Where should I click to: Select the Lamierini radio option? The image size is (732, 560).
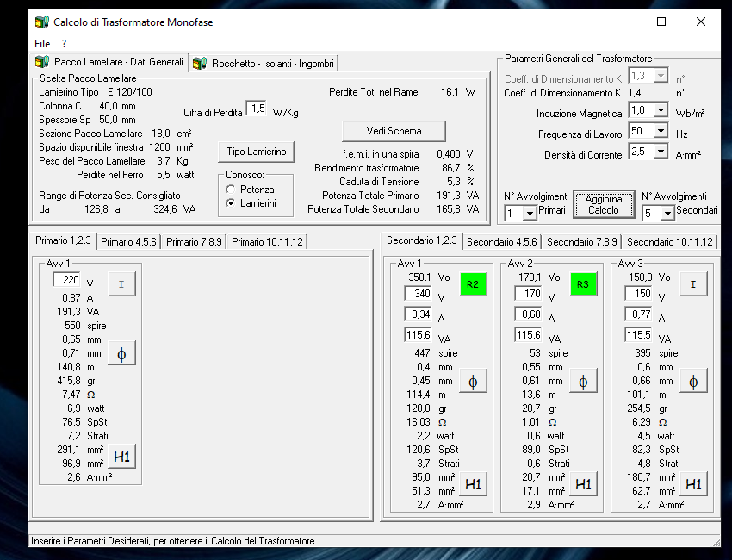(x=230, y=202)
